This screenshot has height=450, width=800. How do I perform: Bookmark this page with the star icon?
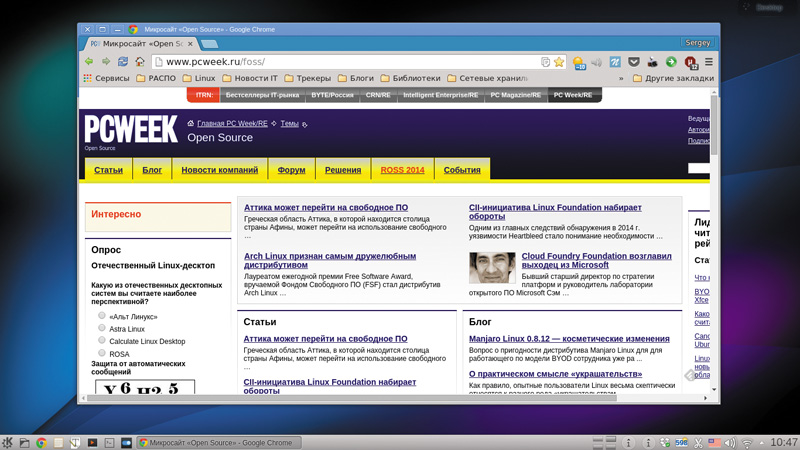pos(559,62)
